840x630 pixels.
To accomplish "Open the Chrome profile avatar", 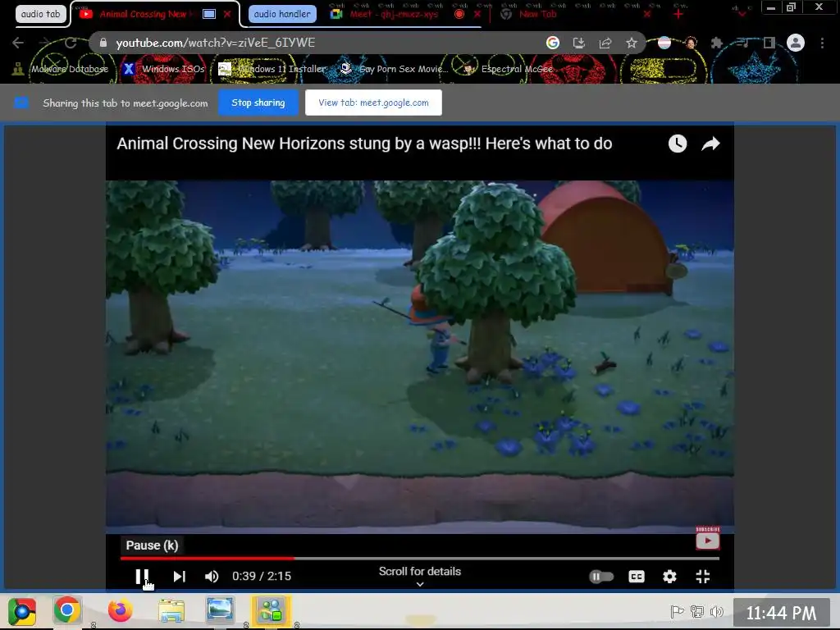I will coord(796,43).
